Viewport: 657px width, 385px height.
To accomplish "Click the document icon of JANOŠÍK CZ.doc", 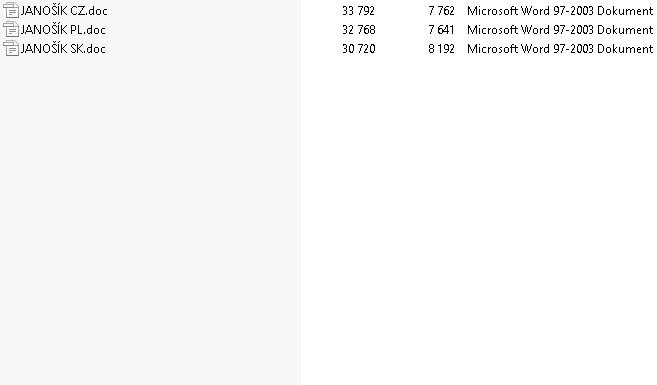I will click(x=11, y=10).
